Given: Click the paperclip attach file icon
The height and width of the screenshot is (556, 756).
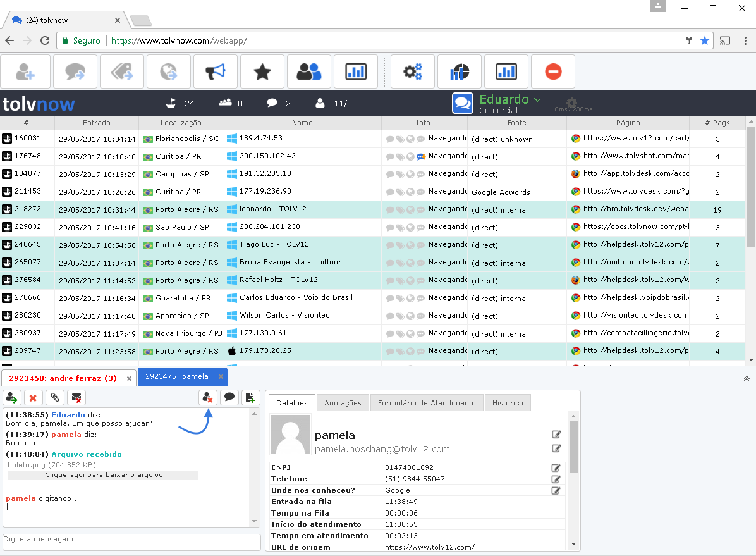Looking at the screenshot, I should 55,397.
